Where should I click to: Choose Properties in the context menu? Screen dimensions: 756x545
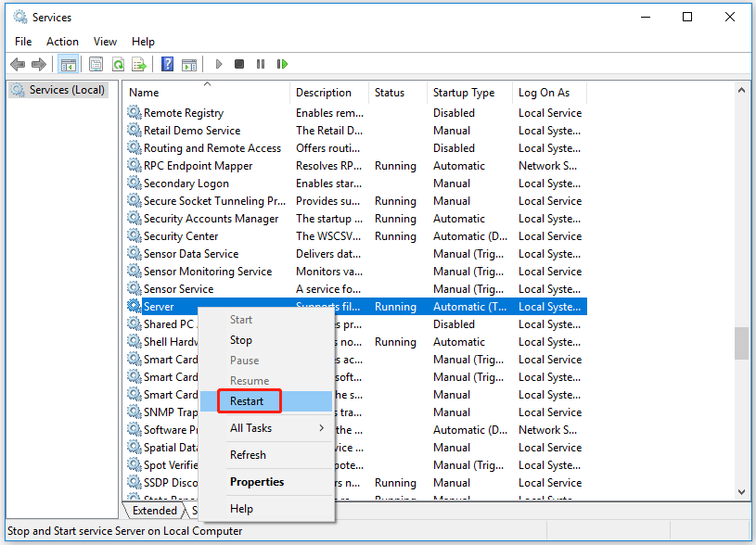click(x=266, y=482)
